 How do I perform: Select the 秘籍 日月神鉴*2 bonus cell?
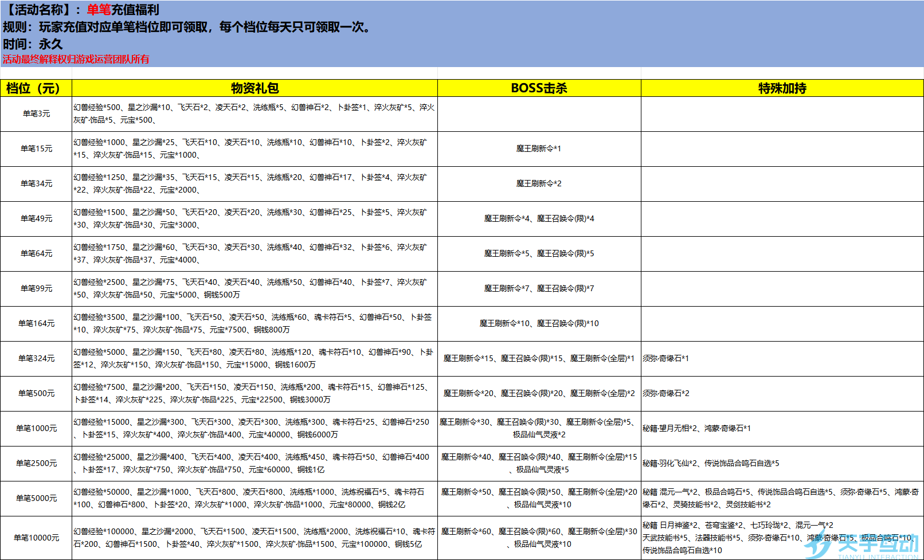[782, 538]
